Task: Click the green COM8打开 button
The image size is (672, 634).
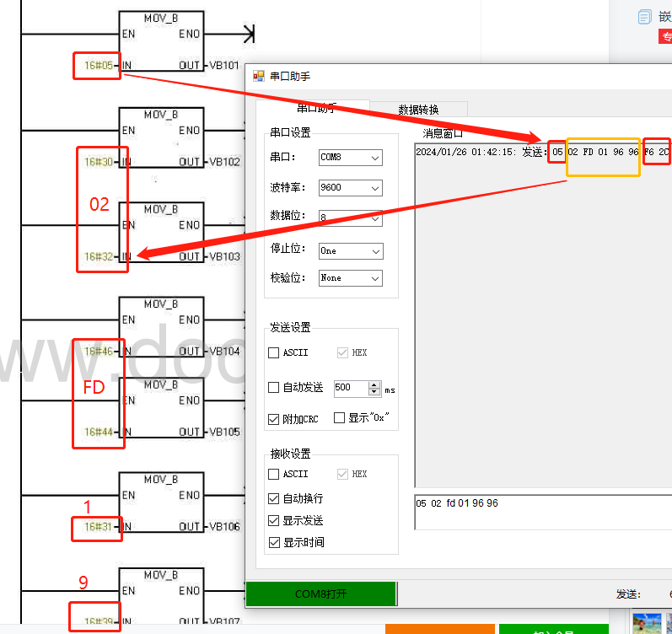Action: point(320,594)
